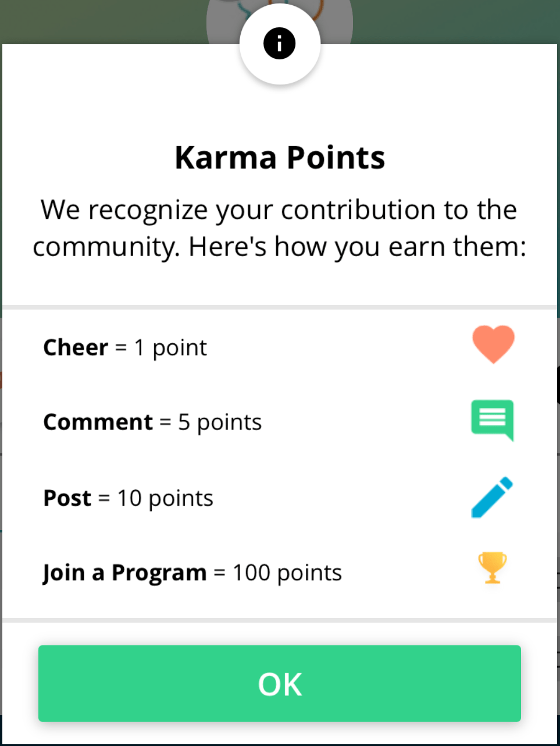Click the bold Join a Program label
This screenshot has width=560, height=746.
point(124,572)
